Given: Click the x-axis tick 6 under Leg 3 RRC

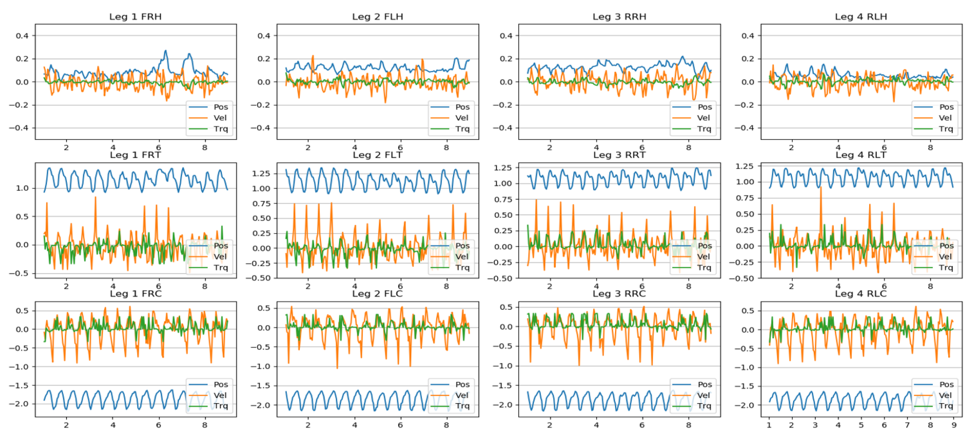Looking at the screenshot, I should (642, 425).
